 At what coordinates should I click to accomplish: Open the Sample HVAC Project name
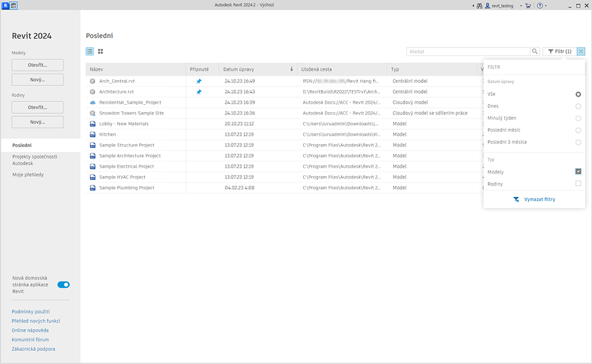click(x=122, y=177)
